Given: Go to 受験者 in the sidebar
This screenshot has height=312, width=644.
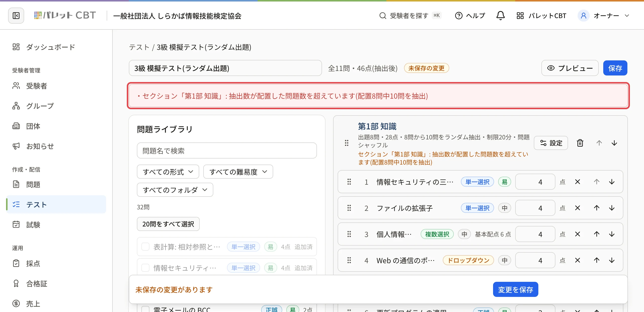Looking at the screenshot, I should pyautogui.click(x=56, y=86).
